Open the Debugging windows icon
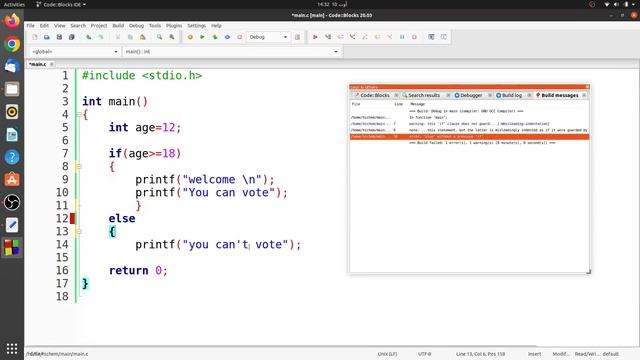 [x=431, y=37]
